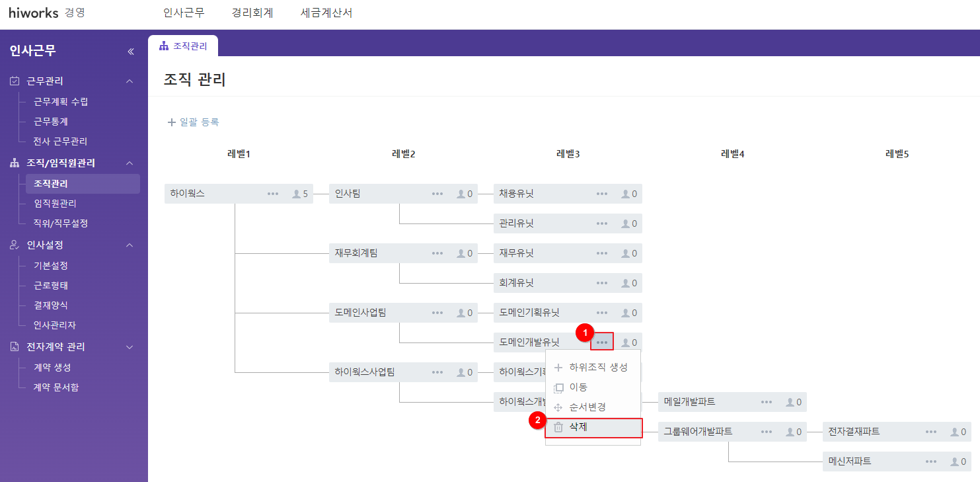This screenshot has width=980, height=482.
Task: Collapse the 근무관리 section
Action: [130, 81]
